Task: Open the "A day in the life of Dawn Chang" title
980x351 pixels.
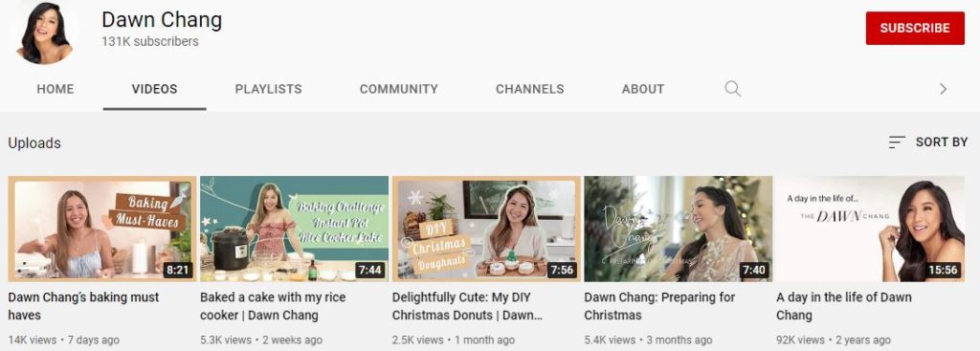Action: pos(844,306)
